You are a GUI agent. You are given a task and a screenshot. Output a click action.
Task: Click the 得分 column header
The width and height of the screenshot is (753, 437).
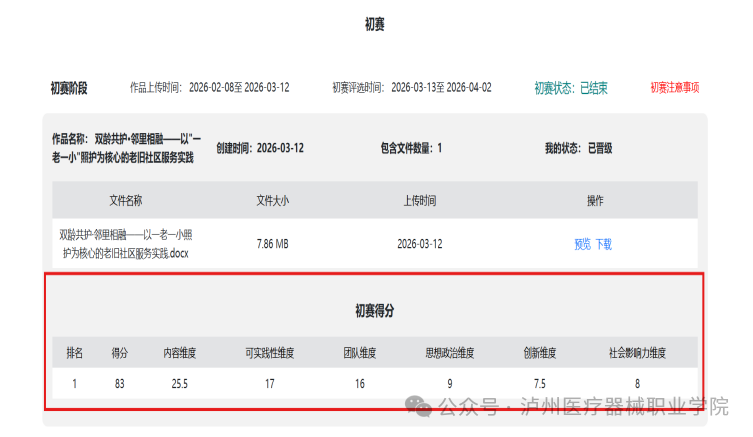tap(120, 353)
